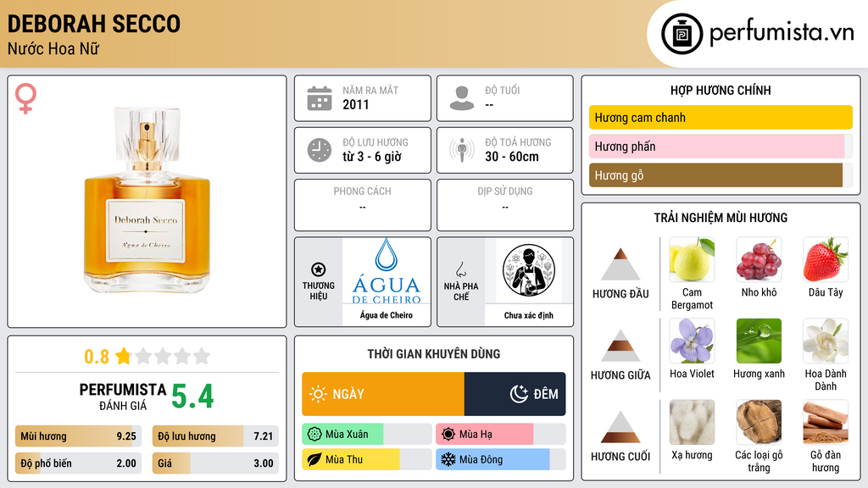Click the Deborah Secco perfume bottle photo

[147, 200]
